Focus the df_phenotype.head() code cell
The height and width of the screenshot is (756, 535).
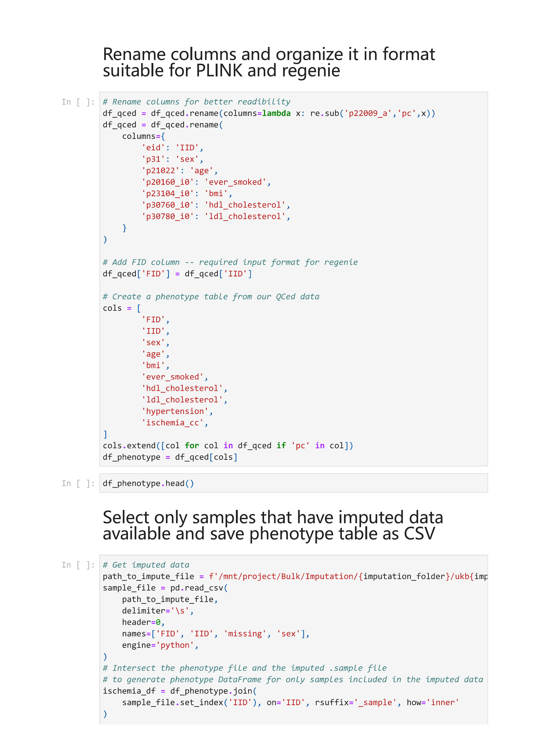[293, 483]
